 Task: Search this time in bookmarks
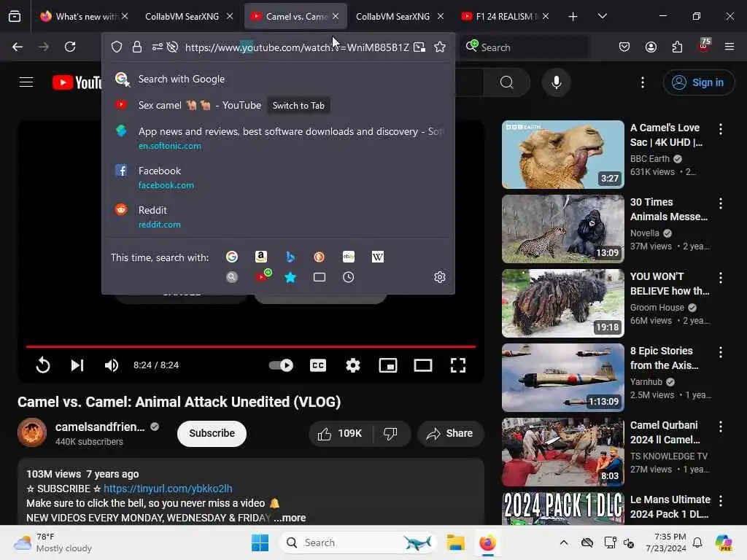coord(290,277)
